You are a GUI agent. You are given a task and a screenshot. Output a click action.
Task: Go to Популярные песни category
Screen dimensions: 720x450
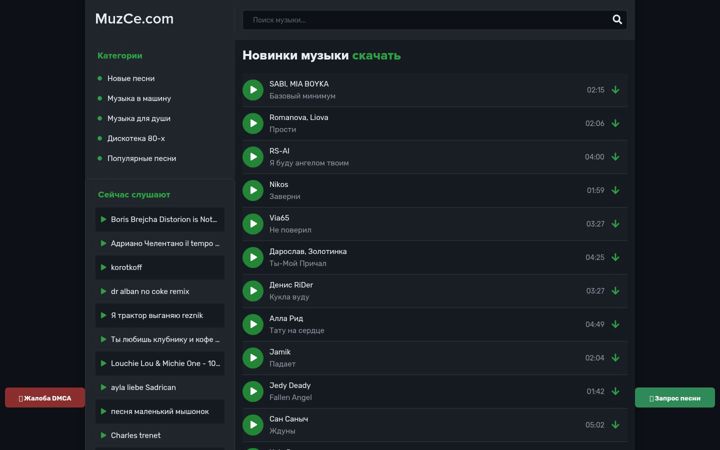pos(142,158)
